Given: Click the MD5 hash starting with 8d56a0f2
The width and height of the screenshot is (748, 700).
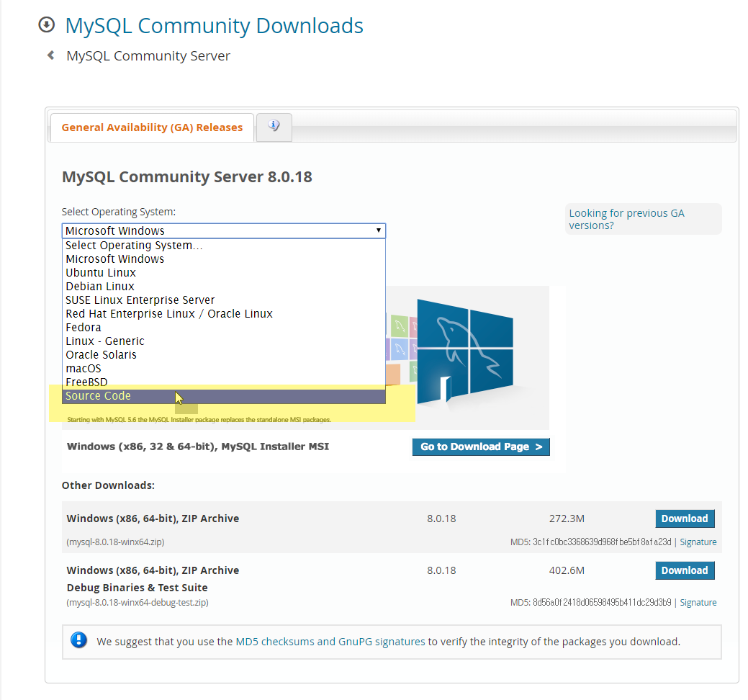Looking at the screenshot, I should (x=602, y=603).
